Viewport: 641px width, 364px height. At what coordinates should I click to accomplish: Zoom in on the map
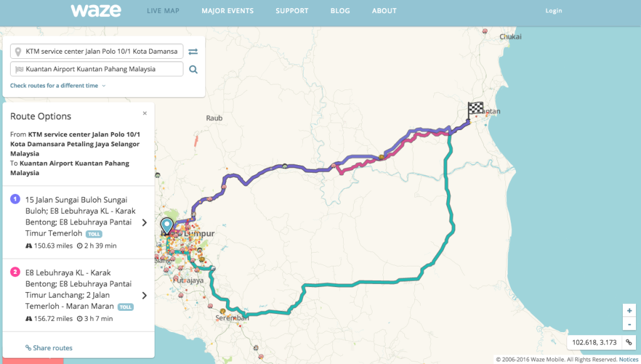tap(629, 310)
